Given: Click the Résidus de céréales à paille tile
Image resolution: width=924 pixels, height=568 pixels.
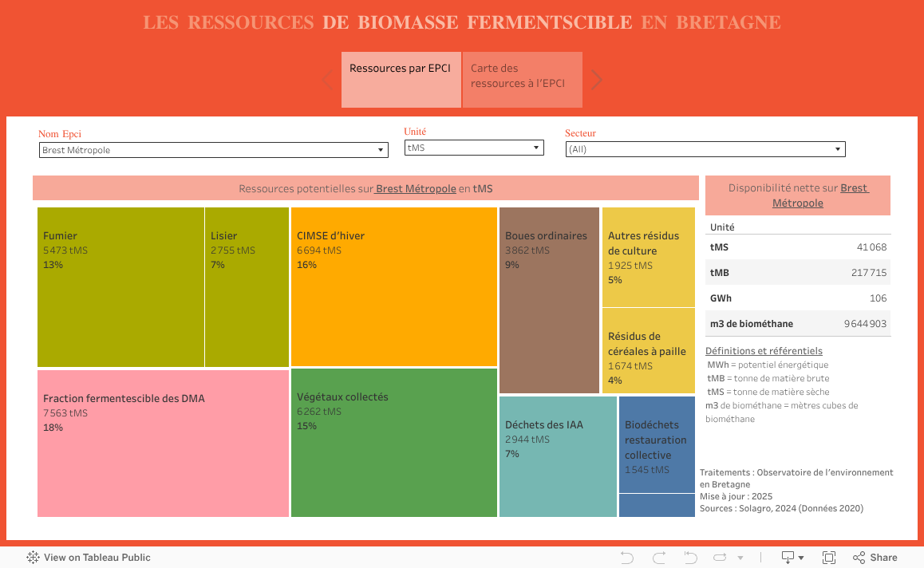Looking at the screenshot, I should [648, 350].
